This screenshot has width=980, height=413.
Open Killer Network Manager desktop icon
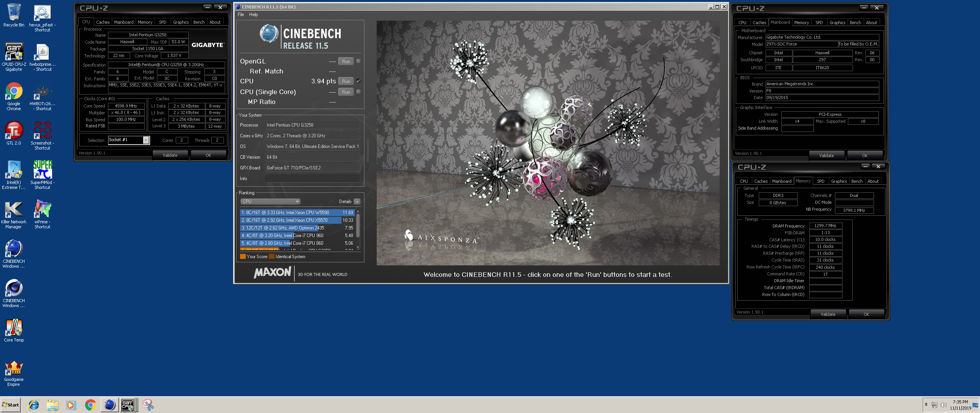(x=14, y=215)
